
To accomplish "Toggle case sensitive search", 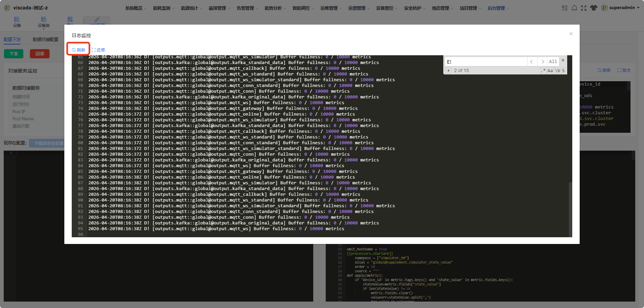I will [x=550, y=70].
